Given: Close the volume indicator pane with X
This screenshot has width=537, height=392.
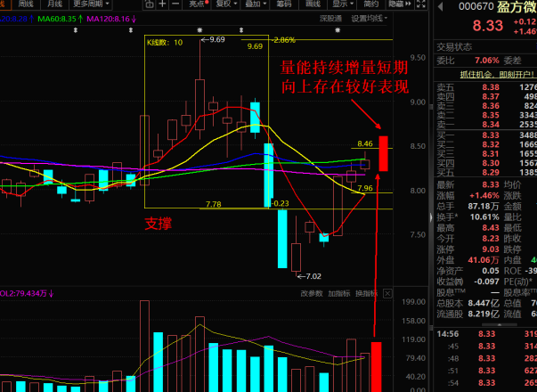Looking at the screenshot, I should [387, 294].
